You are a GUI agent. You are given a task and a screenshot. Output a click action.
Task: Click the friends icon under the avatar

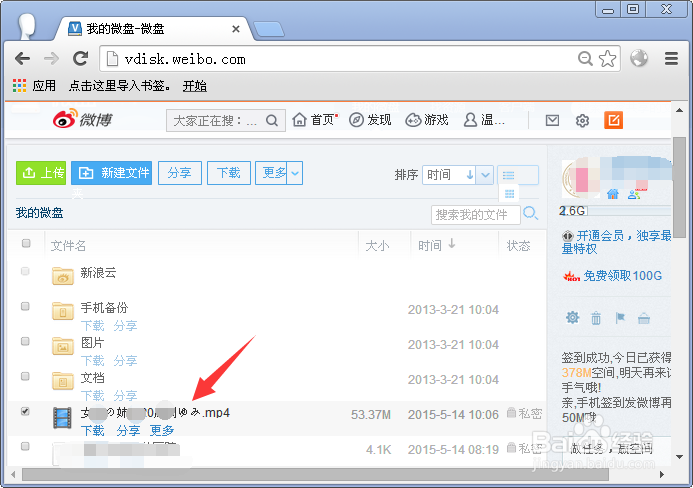(634, 194)
